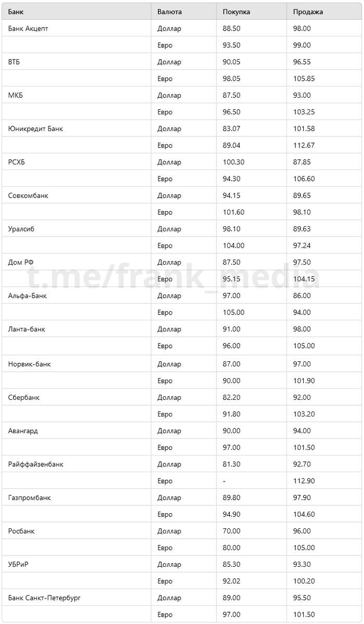This screenshot has height=624, width=364.
Task: Click Юникредит euro sell rate 112.67
Action: tap(304, 145)
